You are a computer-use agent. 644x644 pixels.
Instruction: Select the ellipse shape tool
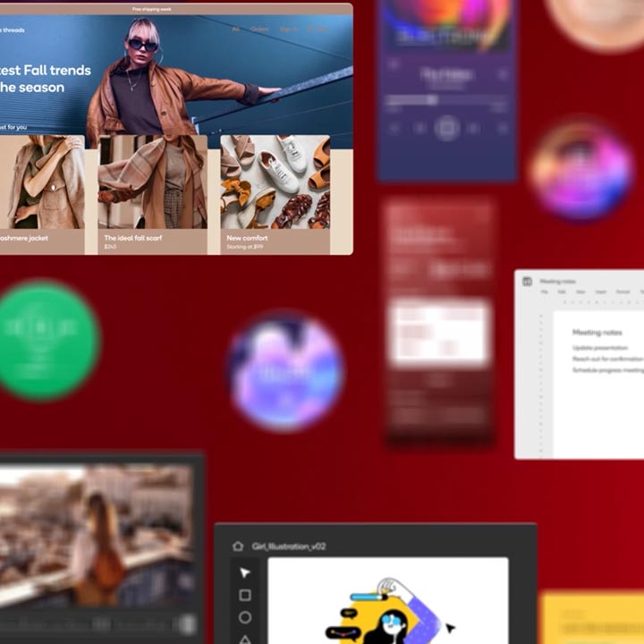[x=245, y=617]
